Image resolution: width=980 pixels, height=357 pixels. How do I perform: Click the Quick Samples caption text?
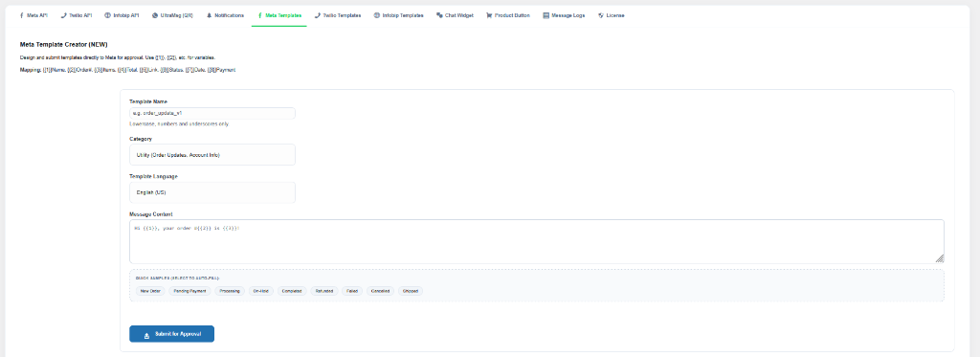click(x=177, y=278)
